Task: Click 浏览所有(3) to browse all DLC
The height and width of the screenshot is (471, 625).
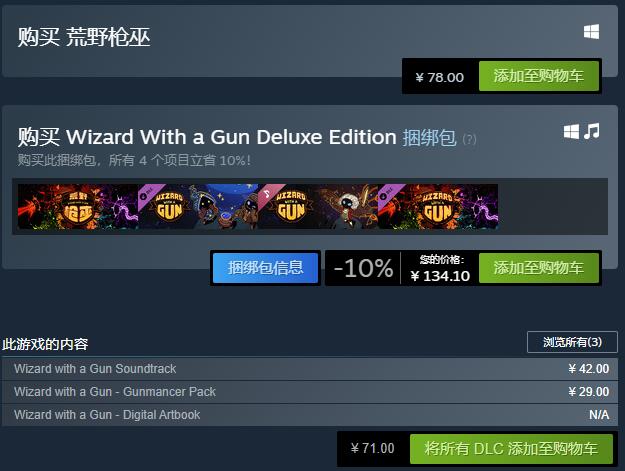Action: 572,342
